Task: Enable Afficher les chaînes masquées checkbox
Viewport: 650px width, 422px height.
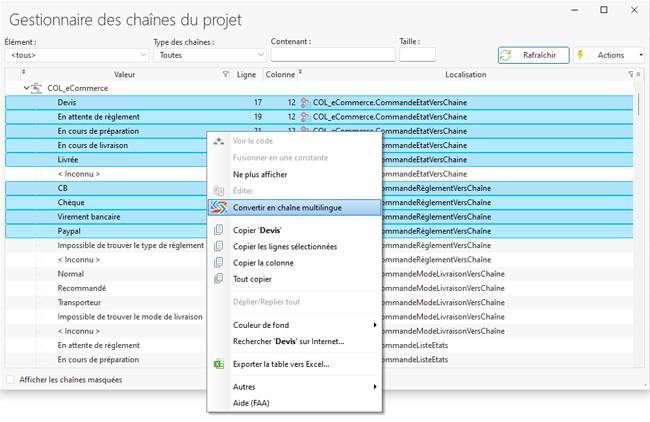Action: coord(11,380)
